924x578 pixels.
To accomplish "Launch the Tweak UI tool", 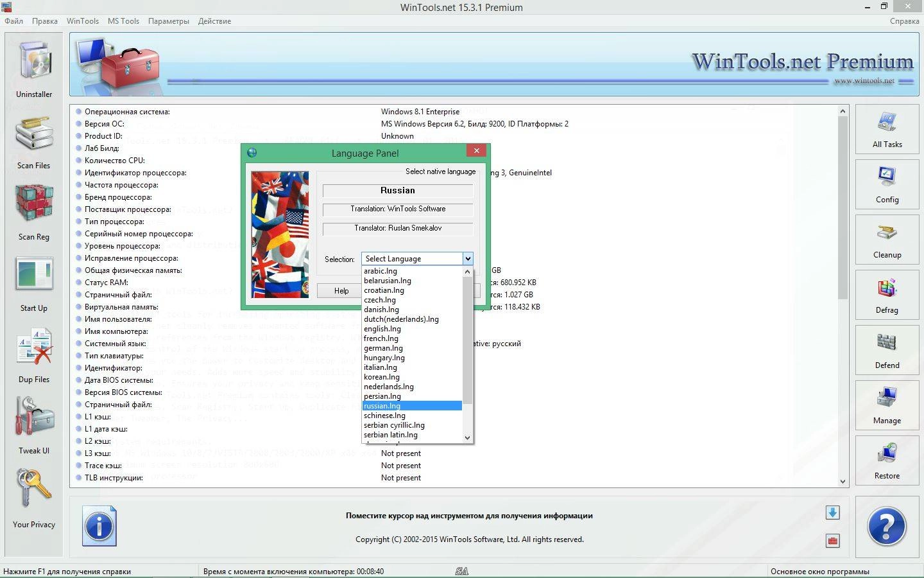I will click(34, 425).
